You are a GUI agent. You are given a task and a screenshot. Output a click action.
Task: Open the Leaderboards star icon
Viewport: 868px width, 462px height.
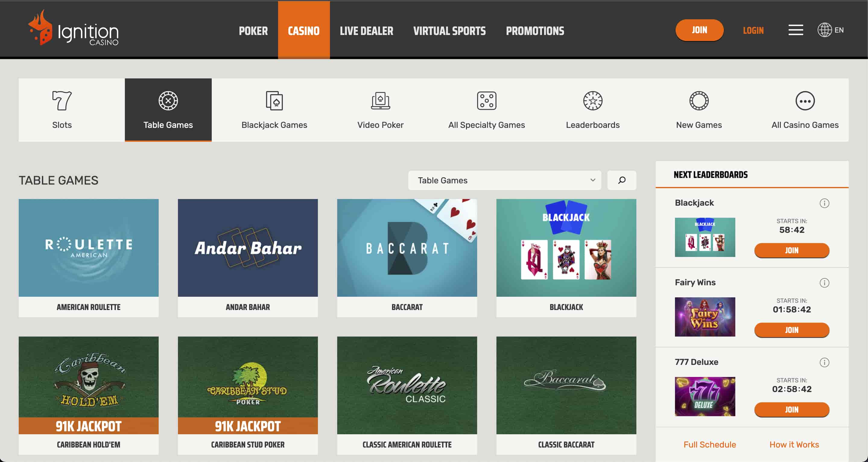(593, 100)
